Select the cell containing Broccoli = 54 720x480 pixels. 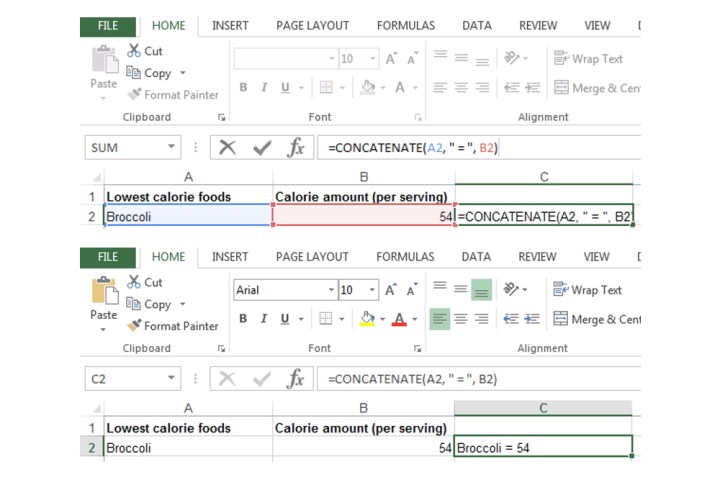(543, 448)
